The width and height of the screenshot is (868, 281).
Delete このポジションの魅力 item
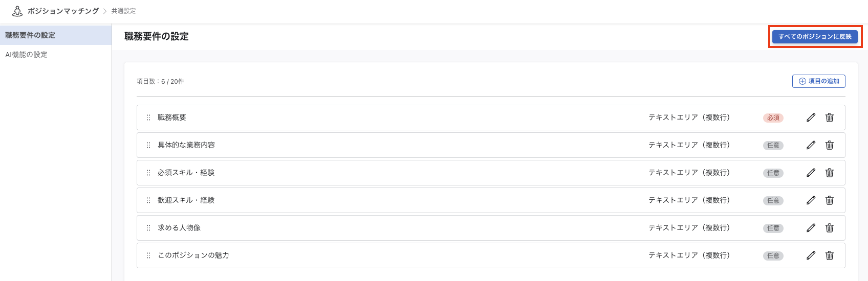830,255
